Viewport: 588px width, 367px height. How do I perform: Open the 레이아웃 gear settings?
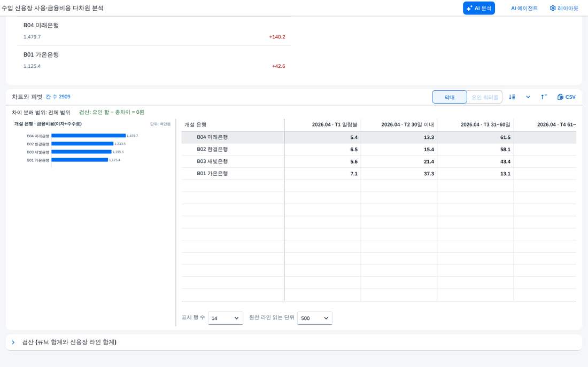pyautogui.click(x=564, y=8)
